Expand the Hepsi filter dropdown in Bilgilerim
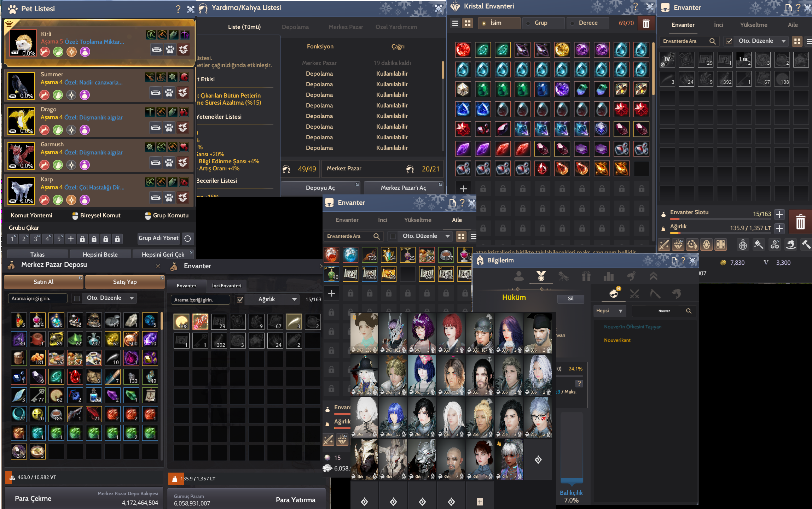The image size is (812, 509). [609, 311]
